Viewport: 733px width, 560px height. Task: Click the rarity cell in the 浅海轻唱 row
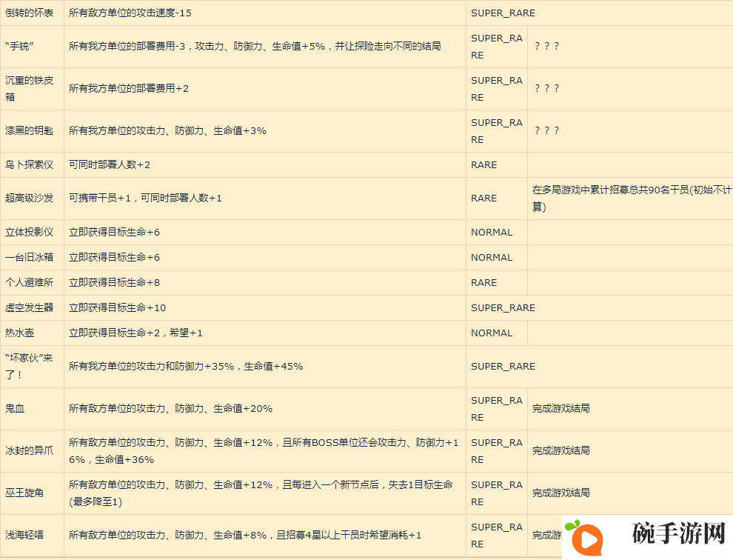[497, 536]
